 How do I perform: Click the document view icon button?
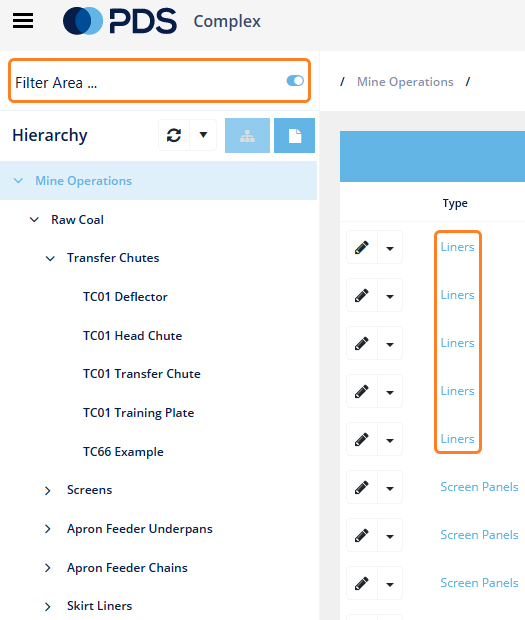tap(295, 135)
